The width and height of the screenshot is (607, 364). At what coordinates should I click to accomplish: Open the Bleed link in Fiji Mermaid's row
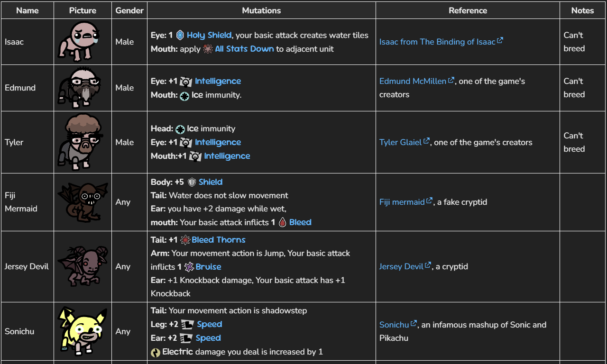tap(300, 222)
